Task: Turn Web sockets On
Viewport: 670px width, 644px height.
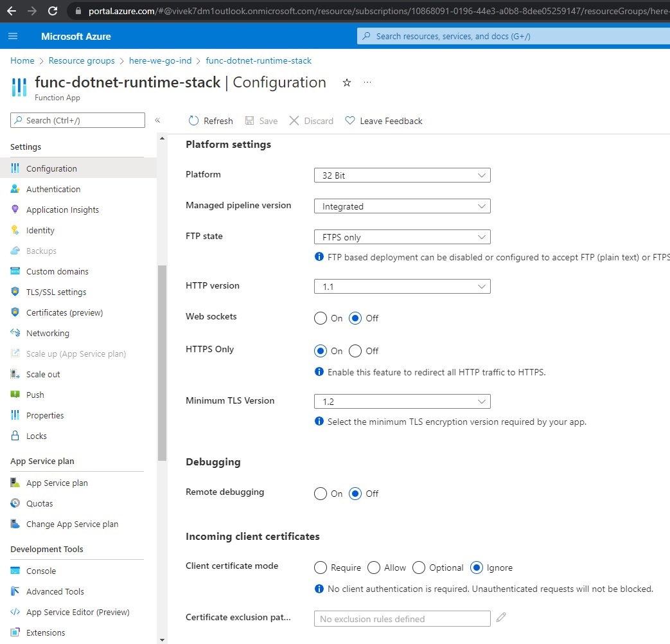Action: click(320, 318)
